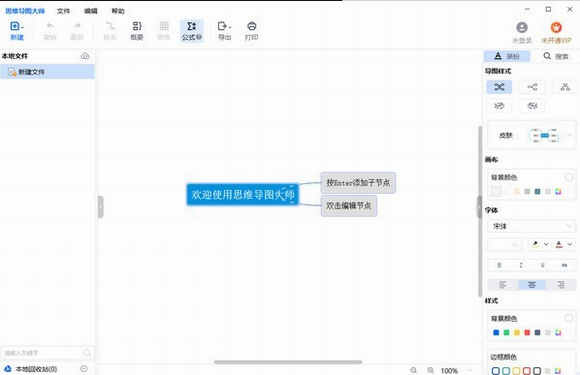Open the 未开通VIP crown icon
The width and height of the screenshot is (580, 375).
pyautogui.click(x=556, y=27)
